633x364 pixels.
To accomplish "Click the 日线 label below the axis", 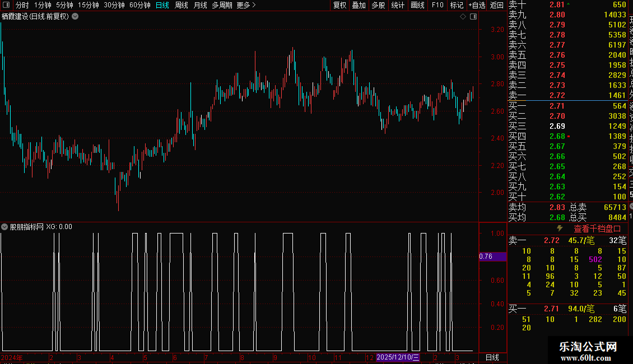I will [492, 357].
